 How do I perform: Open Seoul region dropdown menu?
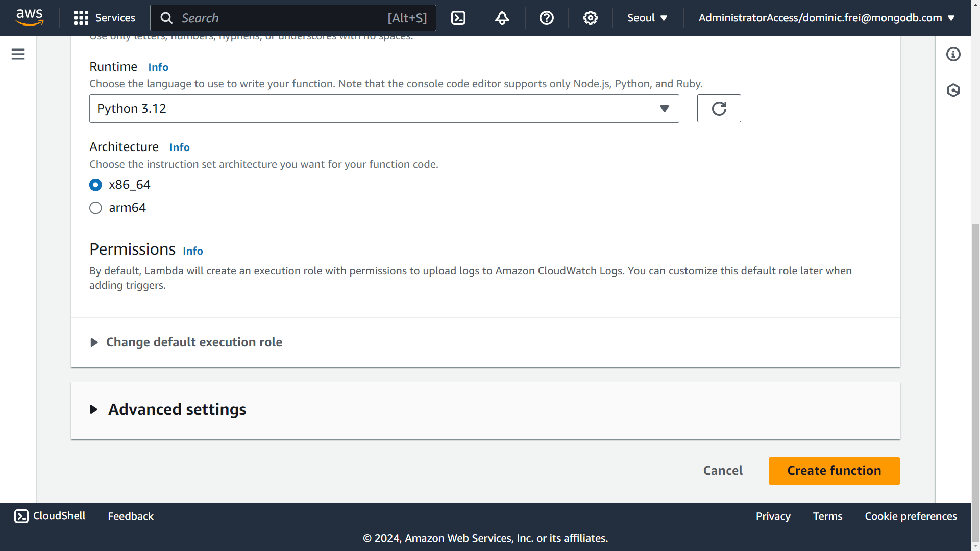pyautogui.click(x=646, y=18)
